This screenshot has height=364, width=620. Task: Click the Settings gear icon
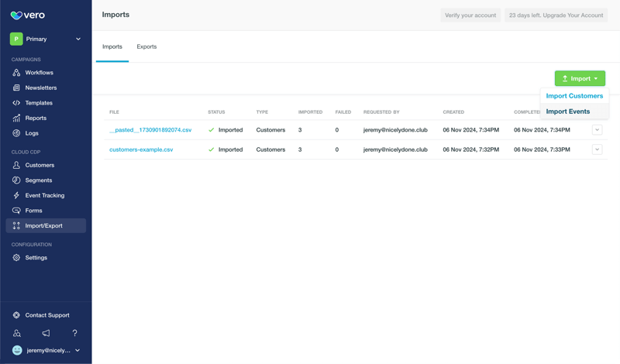16,258
